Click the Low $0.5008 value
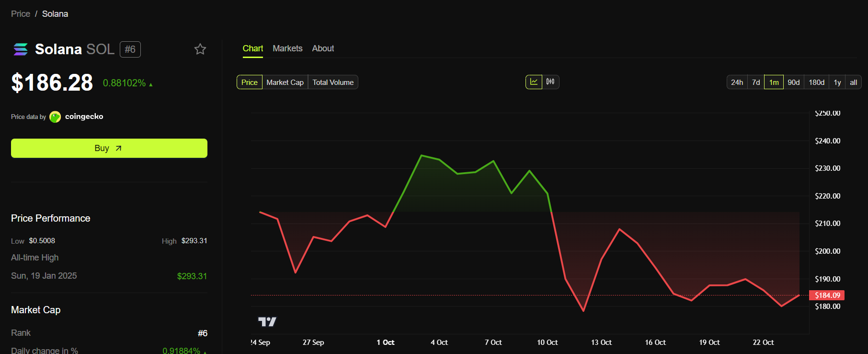The height and width of the screenshot is (354, 868). click(42, 241)
